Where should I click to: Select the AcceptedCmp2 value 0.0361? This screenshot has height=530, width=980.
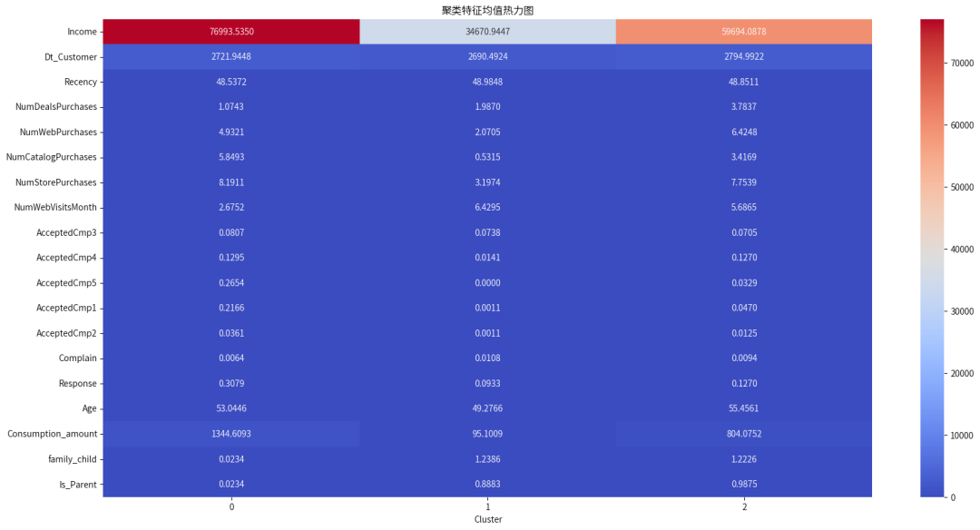(231, 333)
